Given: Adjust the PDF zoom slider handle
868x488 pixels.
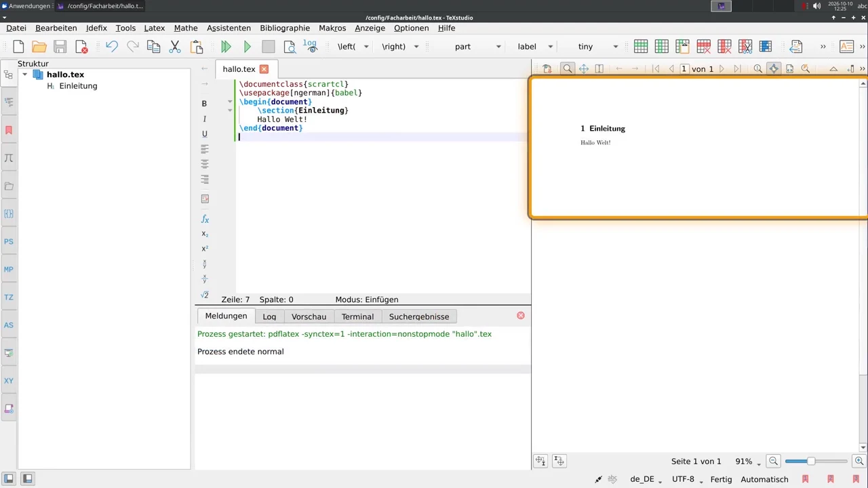Looking at the screenshot, I should point(810,461).
